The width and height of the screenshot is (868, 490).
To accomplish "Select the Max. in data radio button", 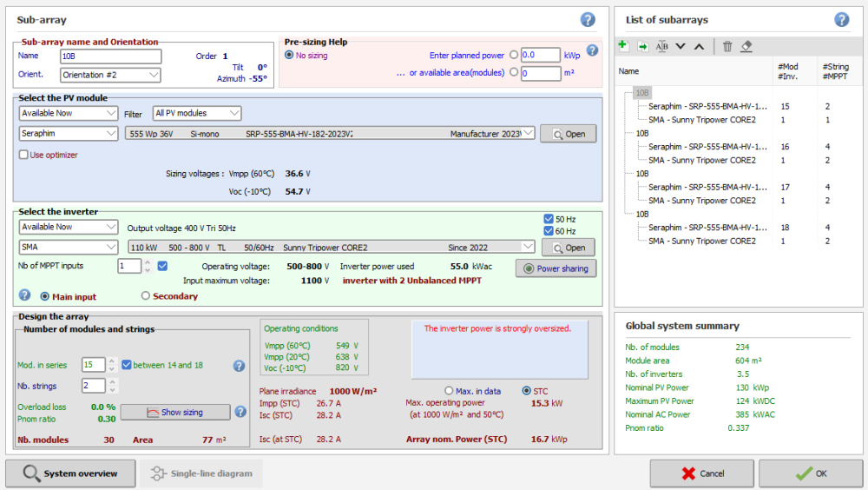I will point(449,391).
